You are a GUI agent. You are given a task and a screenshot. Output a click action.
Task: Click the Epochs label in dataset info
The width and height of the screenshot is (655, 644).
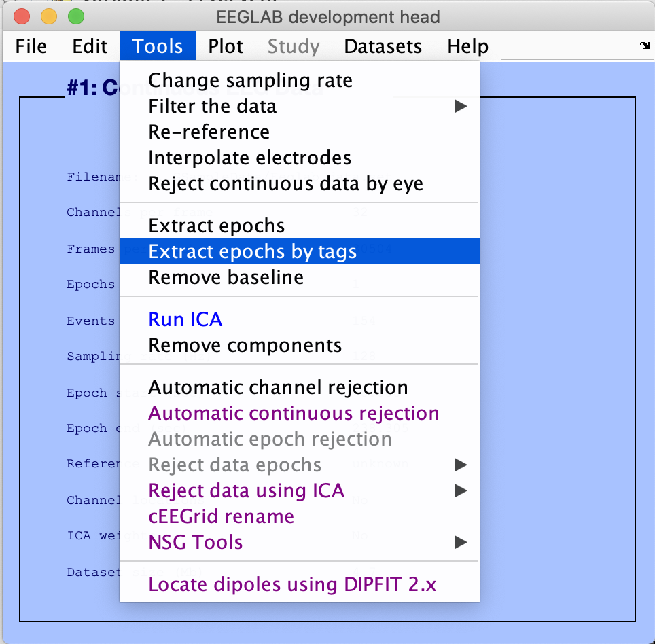click(90, 285)
